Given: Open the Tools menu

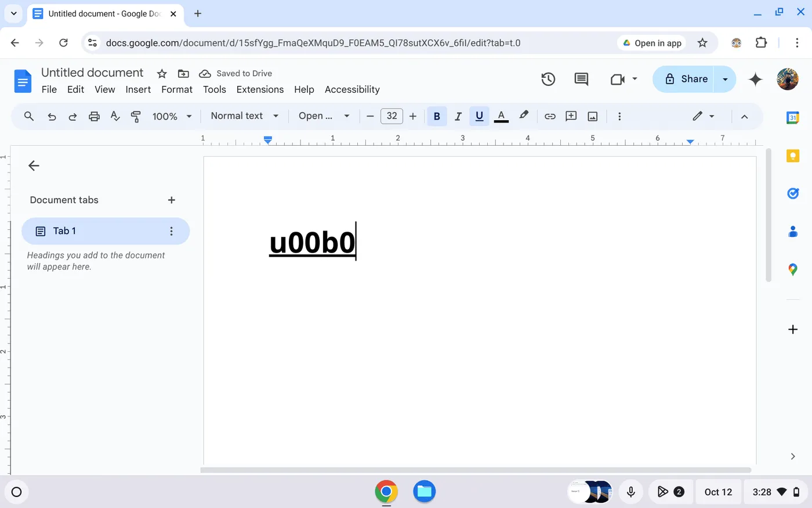Looking at the screenshot, I should tap(215, 89).
